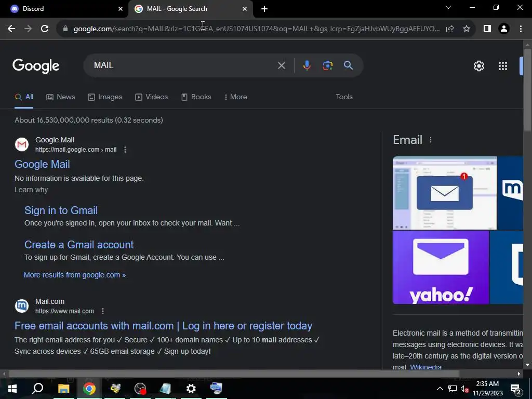This screenshot has width=532, height=399.
Task: Open the Windows Start menu
Action: tap(12, 389)
